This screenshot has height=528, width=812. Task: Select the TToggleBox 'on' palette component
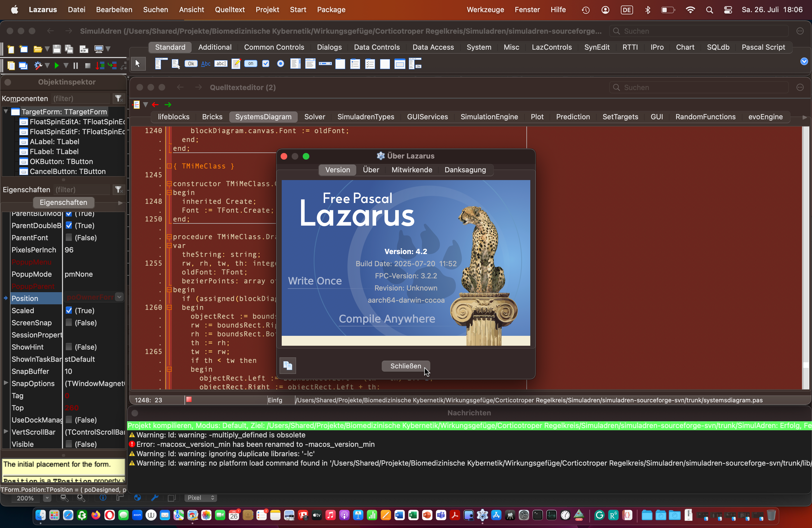251,64
